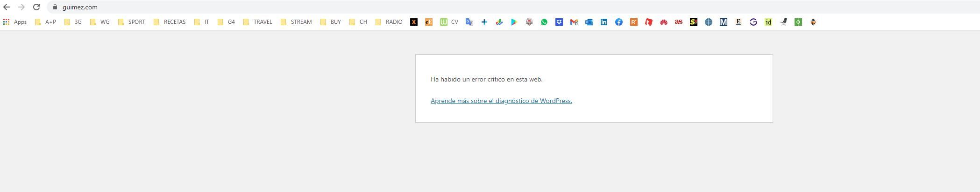Open the orange R bookmark icon

coord(634,22)
